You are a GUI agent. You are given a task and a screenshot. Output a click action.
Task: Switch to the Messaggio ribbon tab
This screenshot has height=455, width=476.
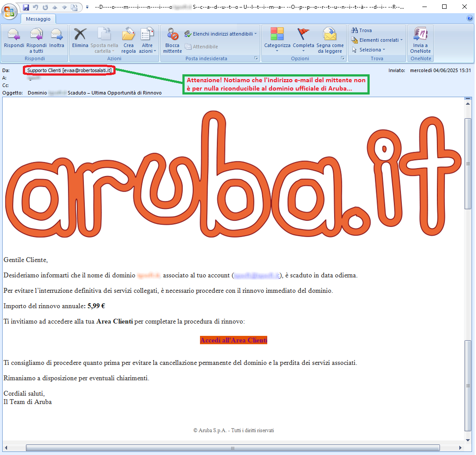point(38,19)
